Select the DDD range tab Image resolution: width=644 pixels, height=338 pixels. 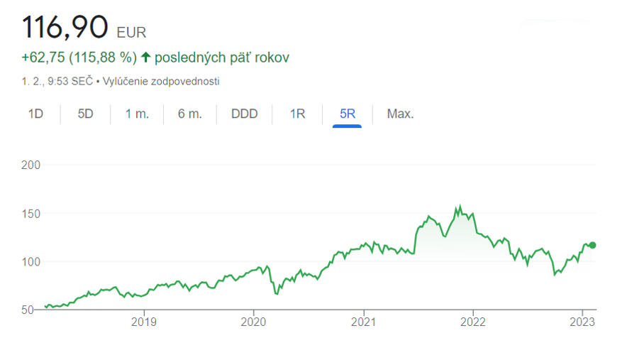click(245, 114)
